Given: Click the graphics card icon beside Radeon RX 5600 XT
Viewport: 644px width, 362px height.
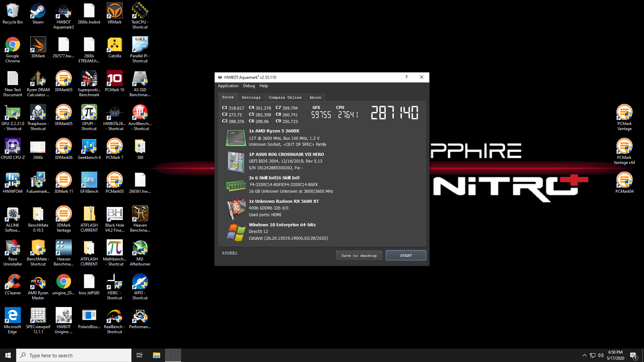Looking at the screenshot, I should pyautogui.click(x=236, y=208).
